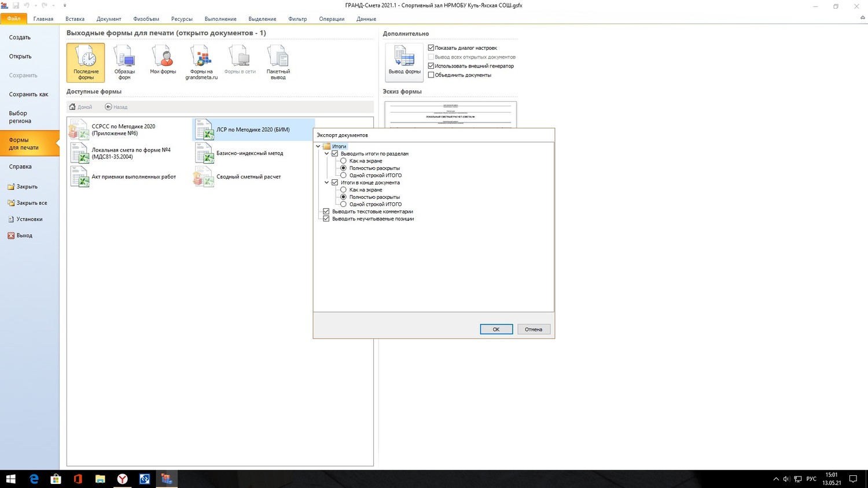Select ССРСС по Методике 2020 form icon
This screenshot has width=868, height=488.
(79, 130)
